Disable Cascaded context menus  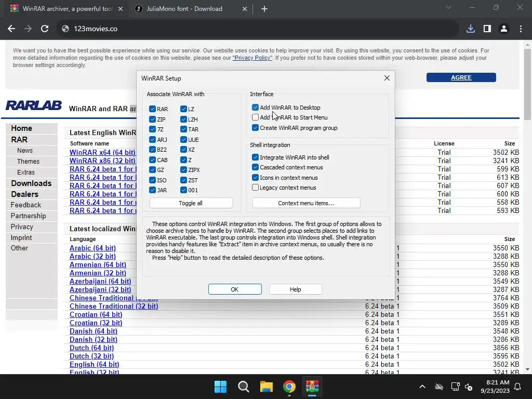pos(256,167)
